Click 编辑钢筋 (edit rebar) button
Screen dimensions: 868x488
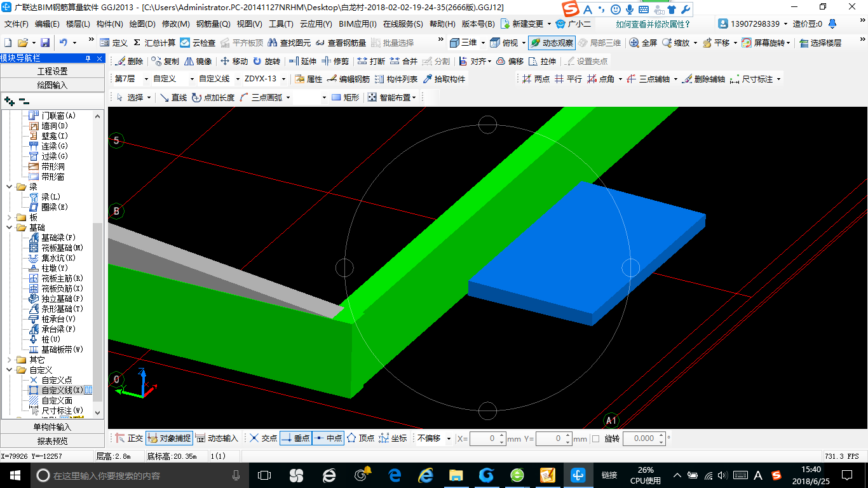348,79
